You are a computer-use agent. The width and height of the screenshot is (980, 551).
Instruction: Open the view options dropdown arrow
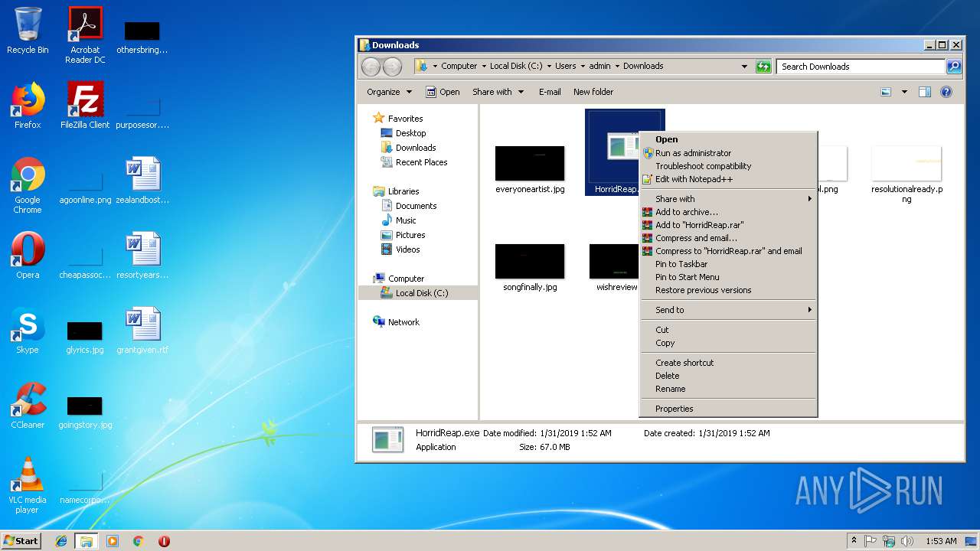(904, 92)
